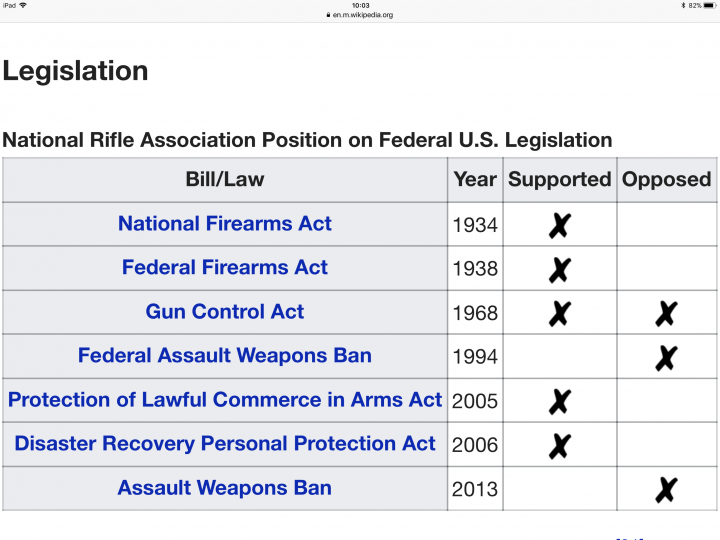
Task: Tap the padlock icon in address bar
Action: [327, 15]
